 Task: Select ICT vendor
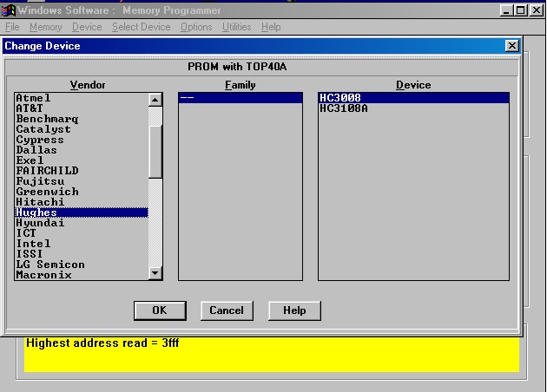[x=82, y=233]
